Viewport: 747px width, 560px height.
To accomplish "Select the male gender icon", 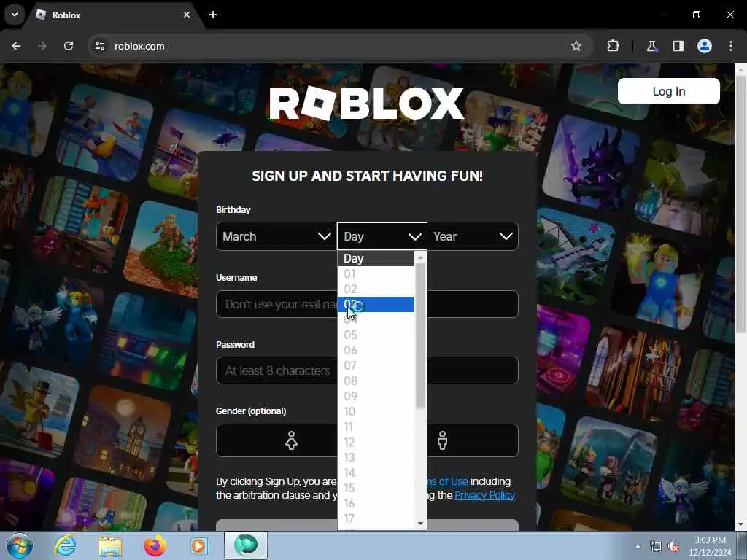I will [x=443, y=440].
